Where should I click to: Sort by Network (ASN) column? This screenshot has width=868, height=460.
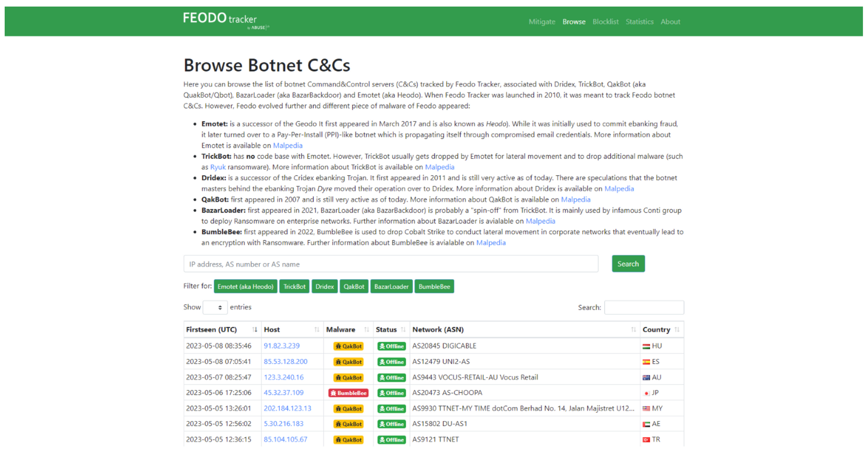point(525,330)
